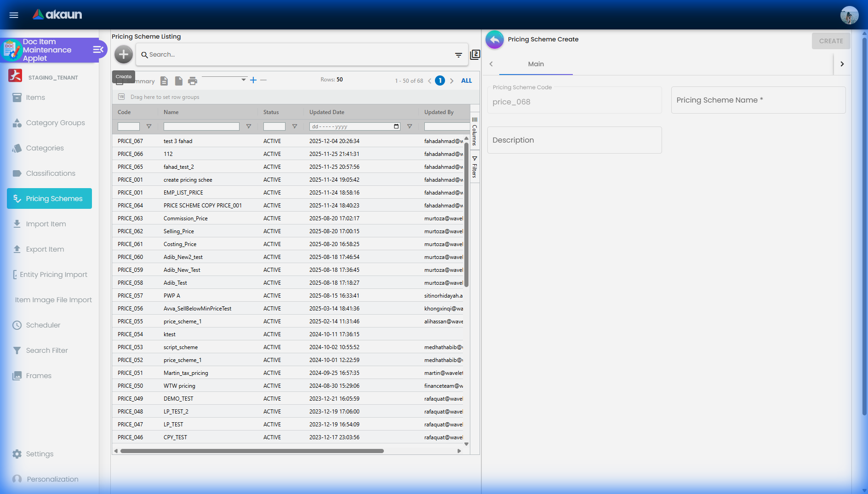
Task: Open the Status column filter funnel
Action: [295, 126]
